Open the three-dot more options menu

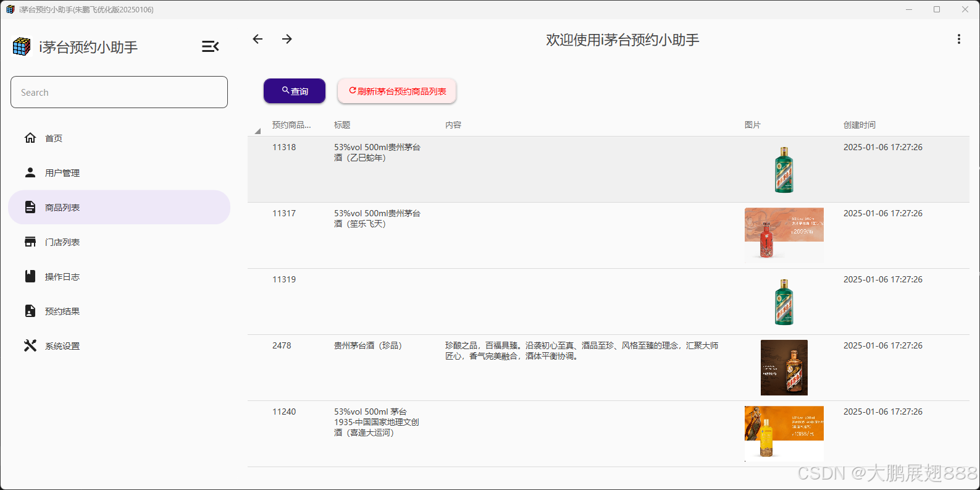958,39
